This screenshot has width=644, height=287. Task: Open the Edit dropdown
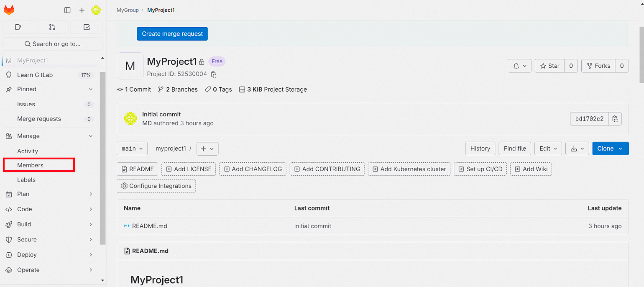pyautogui.click(x=548, y=149)
